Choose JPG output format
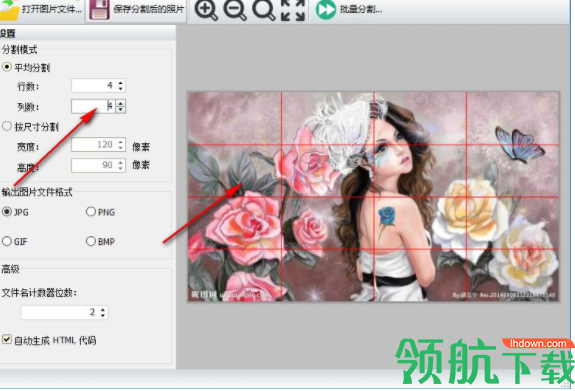The height and width of the screenshot is (391, 575). click(x=7, y=212)
